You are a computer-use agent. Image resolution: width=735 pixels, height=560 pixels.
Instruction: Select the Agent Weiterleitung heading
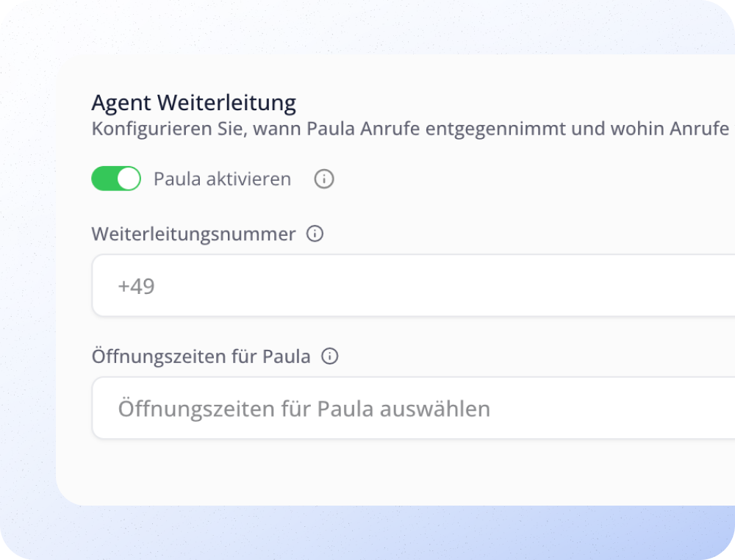click(x=193, y=102)
